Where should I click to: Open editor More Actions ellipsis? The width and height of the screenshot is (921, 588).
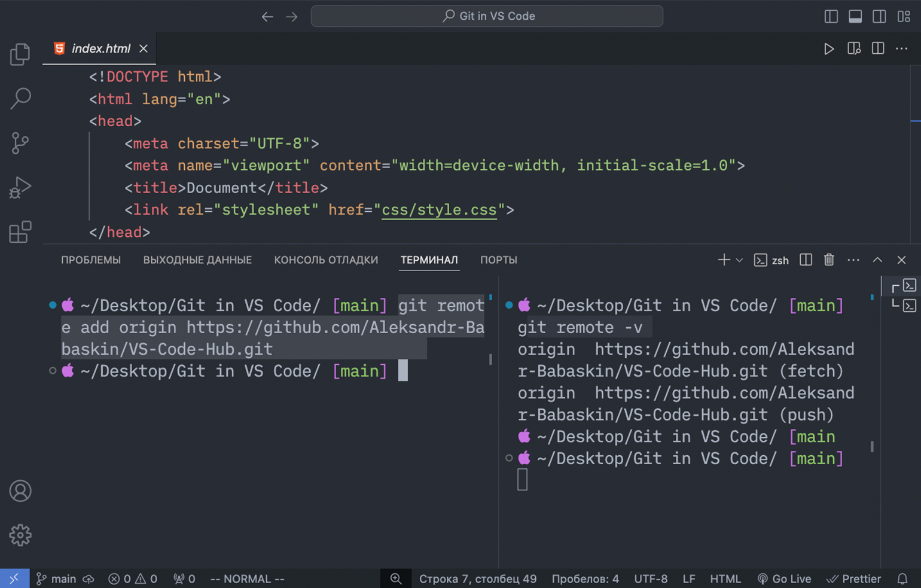click(x=902, y=48)
